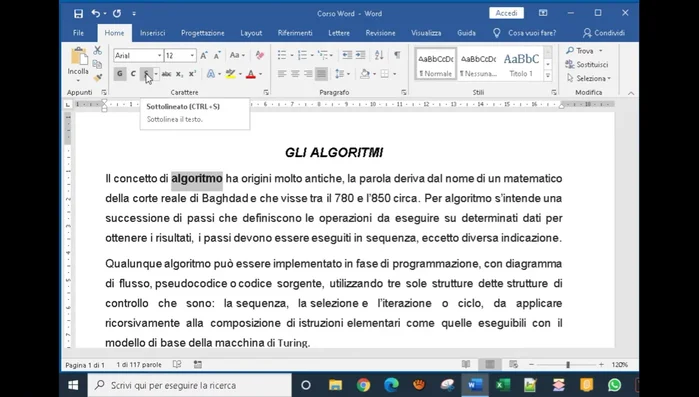Click the Cosa vuoi fare search field

pyautogui.click(x=532, y=33)
